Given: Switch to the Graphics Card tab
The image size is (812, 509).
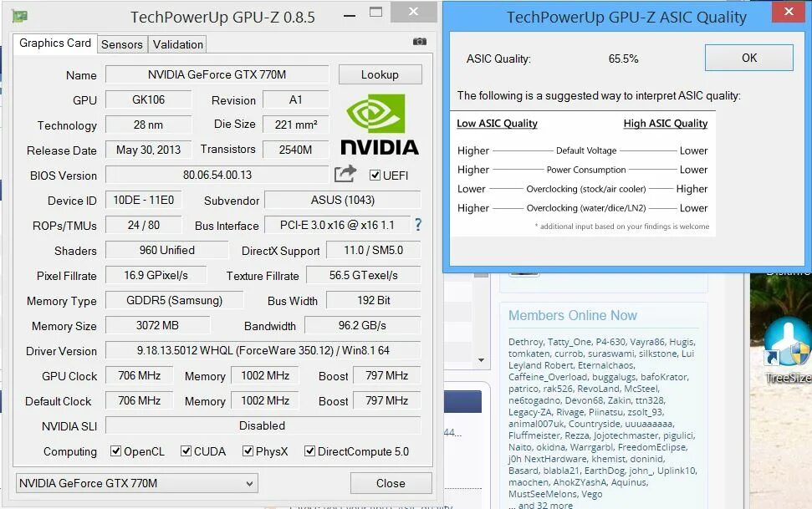Looking at the screenshot, I should pos(55,43).
